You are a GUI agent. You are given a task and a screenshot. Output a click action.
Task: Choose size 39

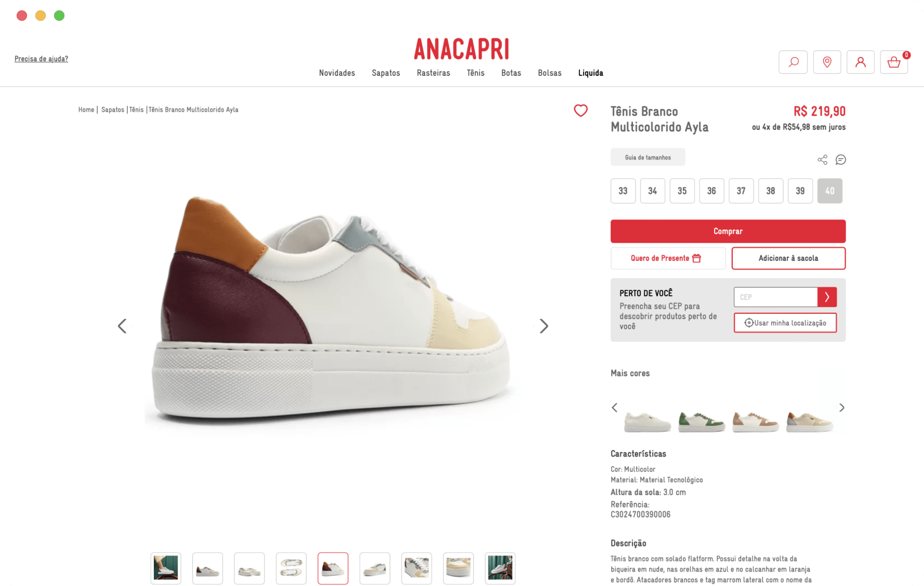pyautogui.click(x=800, y=190)
